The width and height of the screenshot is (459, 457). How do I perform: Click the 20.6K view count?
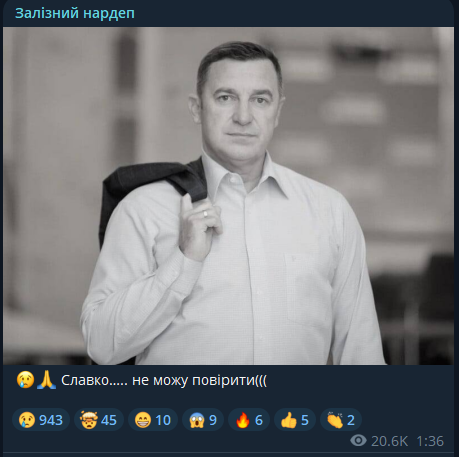[x=389, y=441]
